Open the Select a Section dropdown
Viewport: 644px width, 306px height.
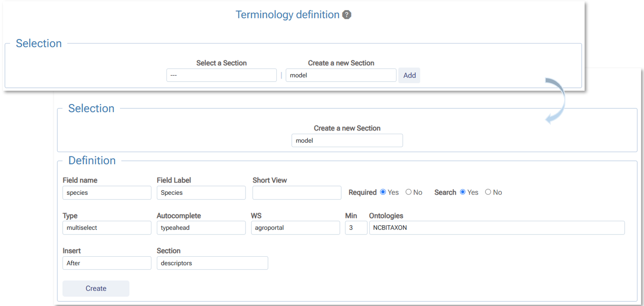[x=221, y=75]
